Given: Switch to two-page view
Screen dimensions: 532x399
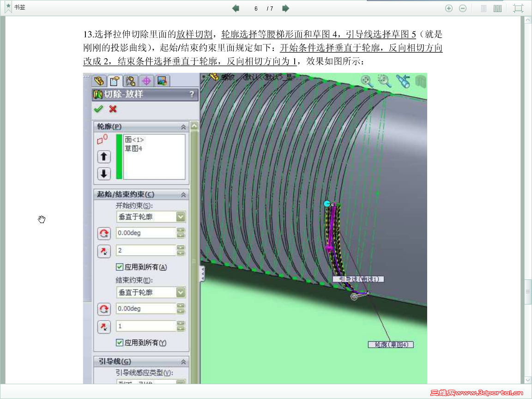Looking at the screenshot, I should [x=497, y=8].
